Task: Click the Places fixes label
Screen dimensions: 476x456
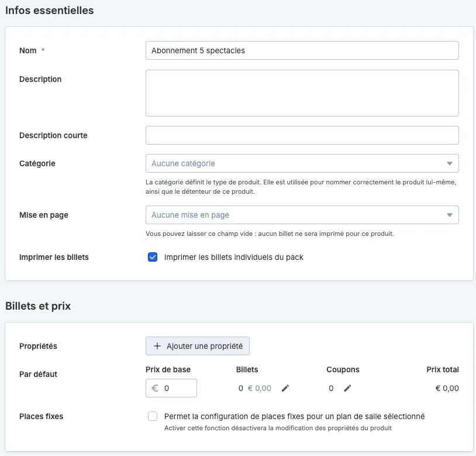Action: point(42,417)
